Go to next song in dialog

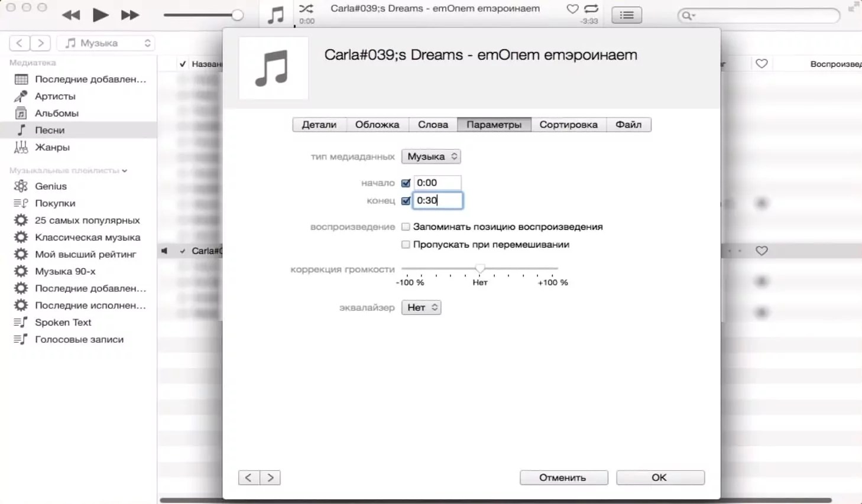[x=270, y=478]
